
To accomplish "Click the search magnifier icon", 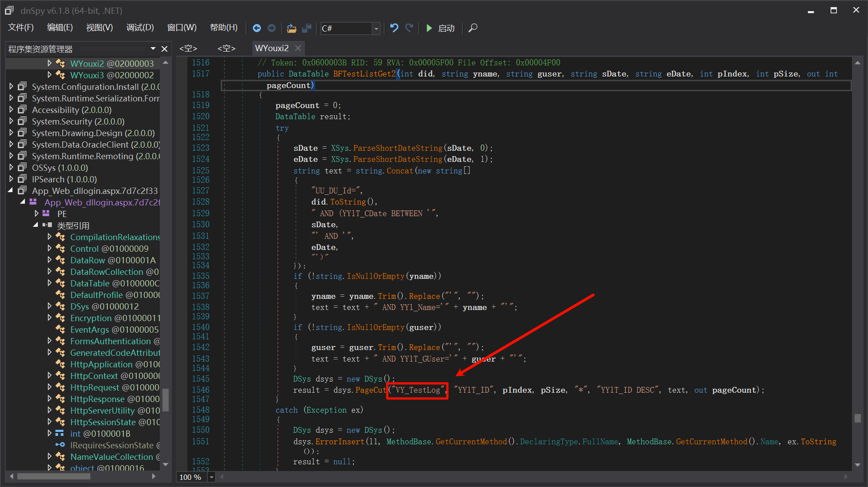I will [x=473, y=28].
